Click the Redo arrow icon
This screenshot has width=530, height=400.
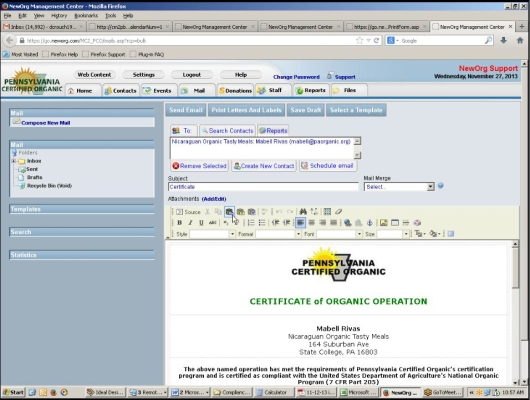click(290, 212)
